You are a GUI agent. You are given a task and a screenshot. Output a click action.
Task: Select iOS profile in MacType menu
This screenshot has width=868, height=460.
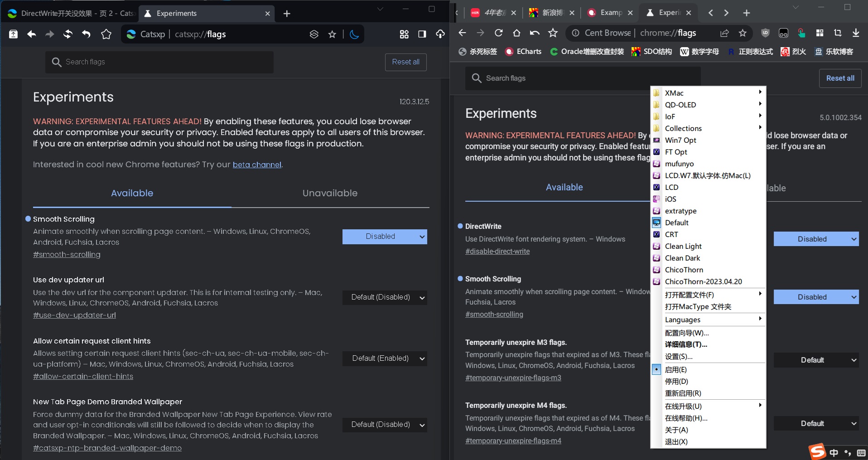tap(708, 199)
